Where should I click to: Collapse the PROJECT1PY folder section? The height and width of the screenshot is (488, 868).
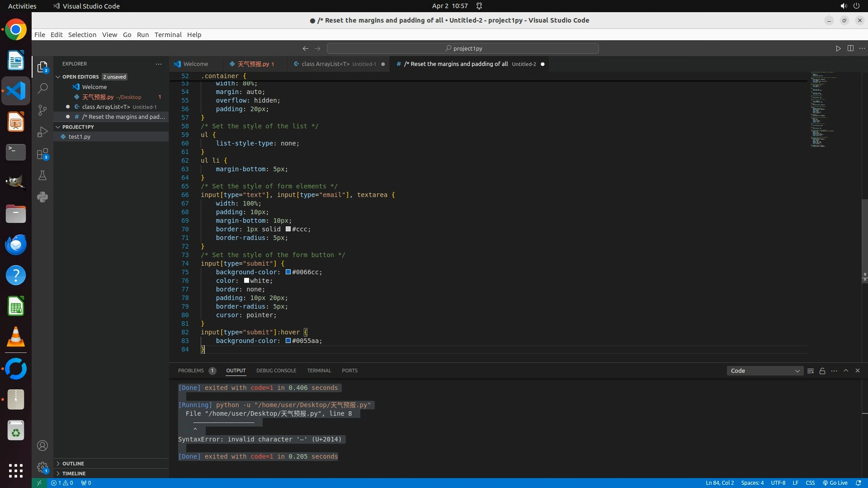click(x=78, y=127)
